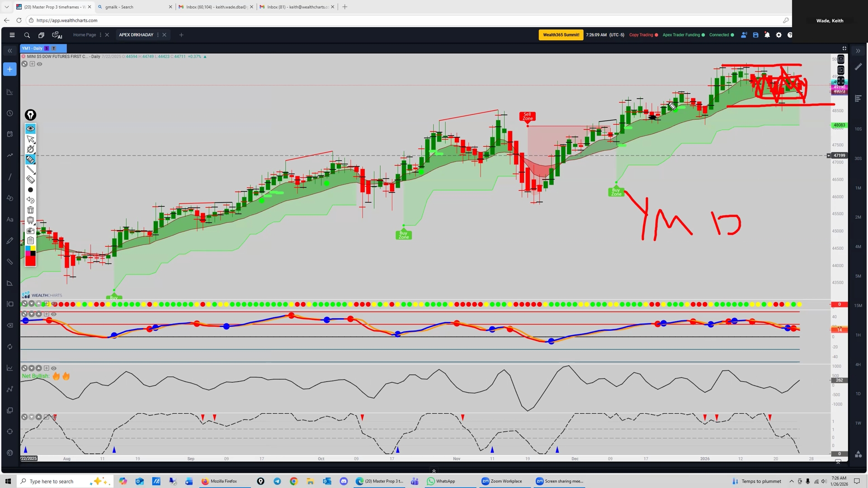Image resolution: width=868 pixels, height=488 pixels.
Task: Pick the red color swatch
Action: [x=30, y=261]
